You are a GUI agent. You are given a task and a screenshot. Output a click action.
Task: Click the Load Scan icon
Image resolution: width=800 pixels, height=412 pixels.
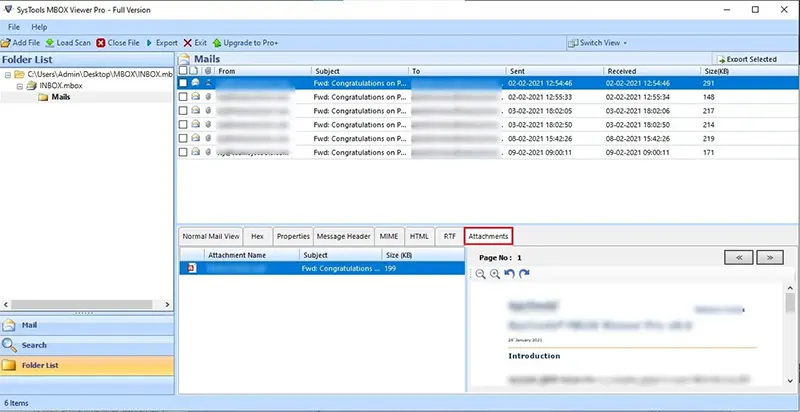50,43
